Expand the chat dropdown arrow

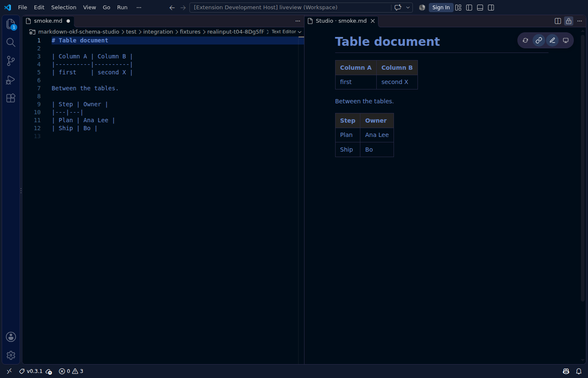[408, 8]
